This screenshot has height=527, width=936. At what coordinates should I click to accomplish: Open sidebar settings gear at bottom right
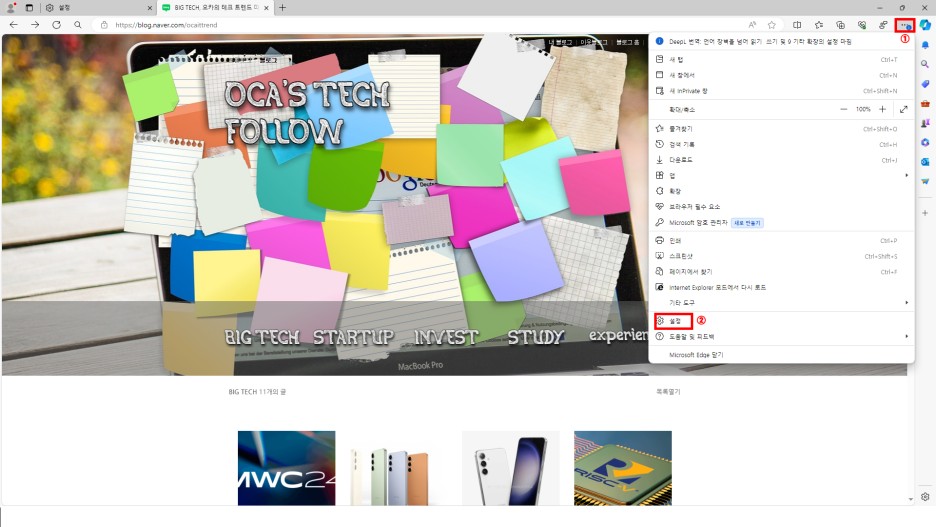click(x=925, y=497)
